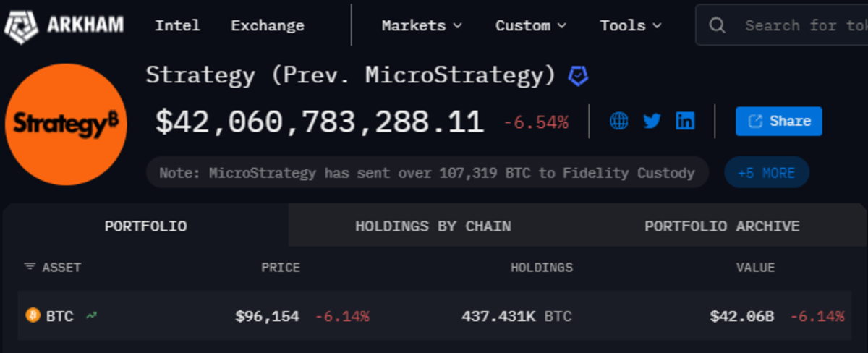Viewport: 868px width, 353px height.
Task: Open the Intel menu item
Action: coord(177,25)
